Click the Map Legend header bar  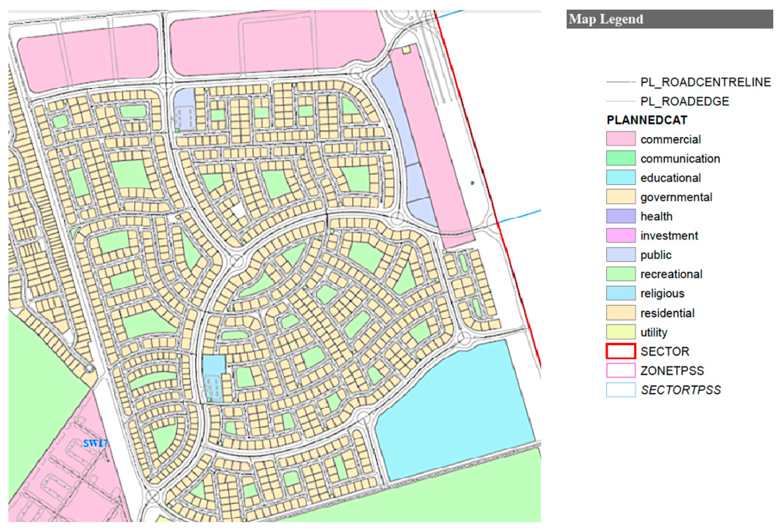pyautogui.click(x=669, y=19)
